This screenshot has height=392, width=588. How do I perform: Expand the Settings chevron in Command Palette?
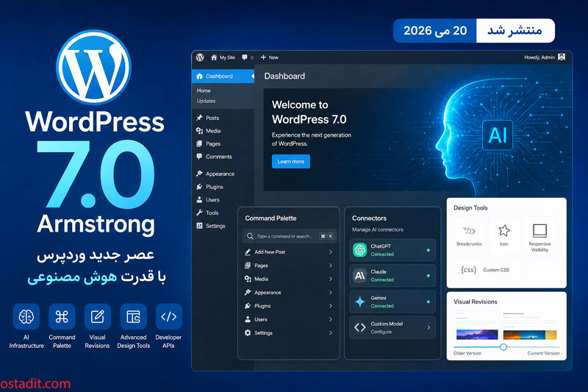click(330, 332)
